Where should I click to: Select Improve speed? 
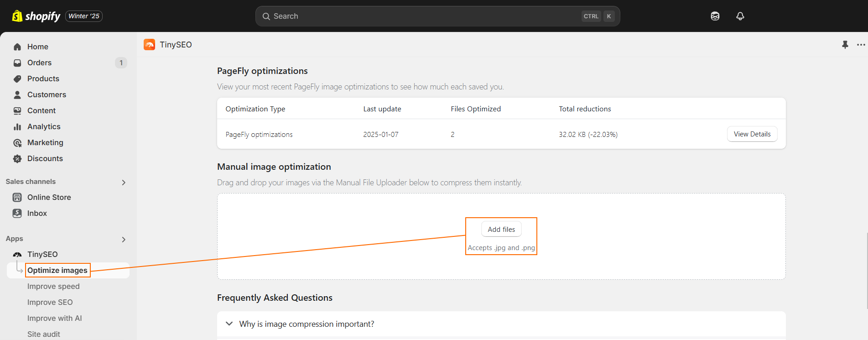point(53,286)
